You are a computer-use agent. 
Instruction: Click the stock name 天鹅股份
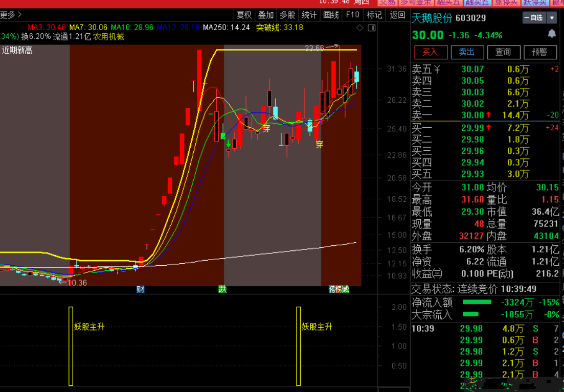pos(432,18)
